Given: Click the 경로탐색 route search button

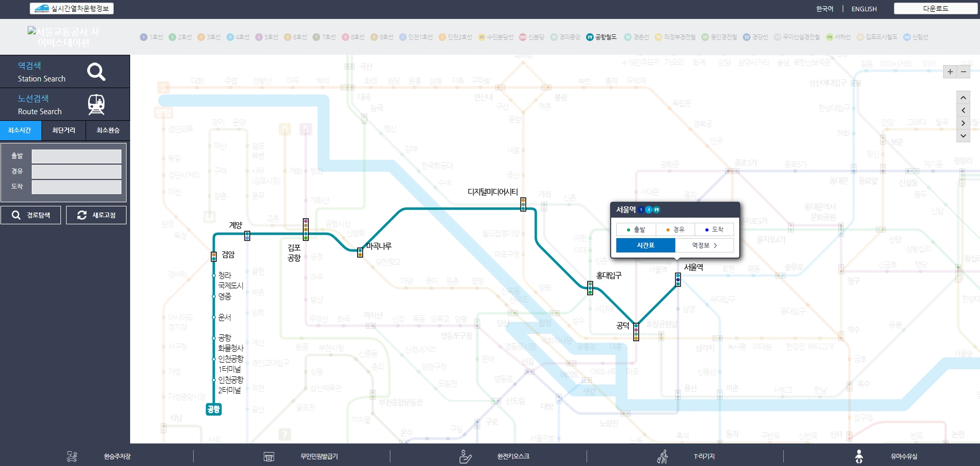Looking at the screenshot, I should pos(31,215).
